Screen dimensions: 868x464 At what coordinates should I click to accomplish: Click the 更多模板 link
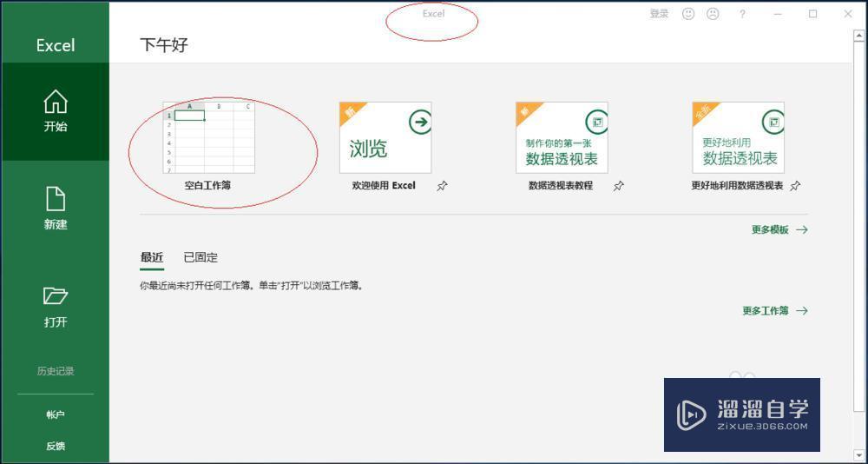pos(779,229)
